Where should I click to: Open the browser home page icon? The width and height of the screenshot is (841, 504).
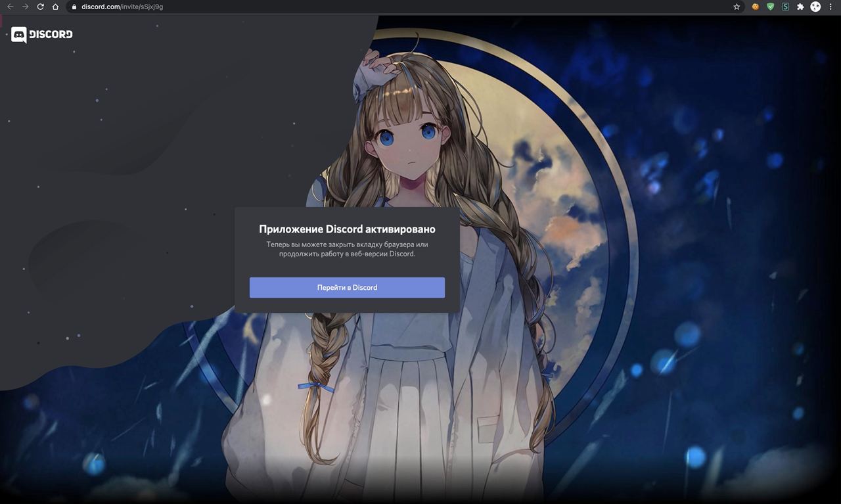(55, 7)
